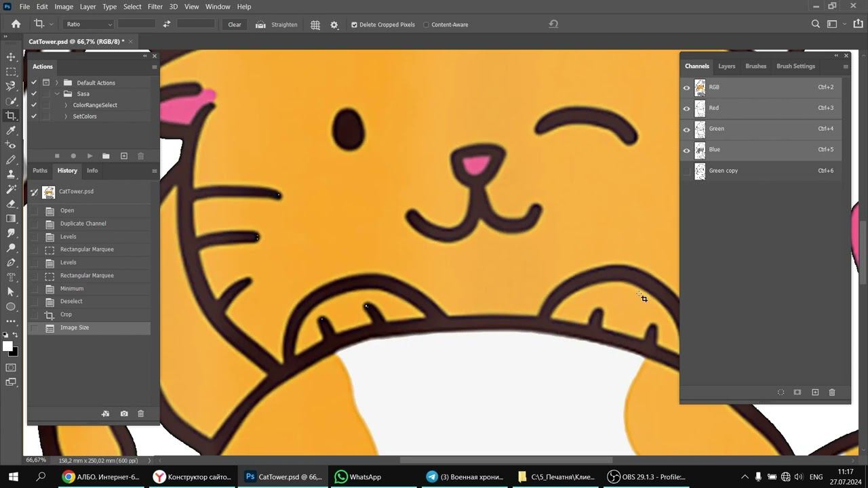Click Home icon in options bar

(16, 24)
